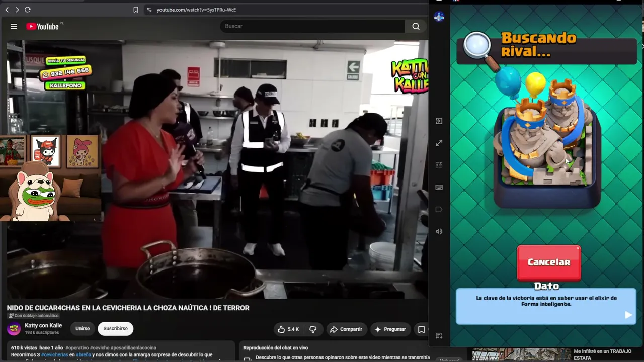Open keyboard mapping in emulator sidebar
Viewport: 644px width, 362px height.
439,187
